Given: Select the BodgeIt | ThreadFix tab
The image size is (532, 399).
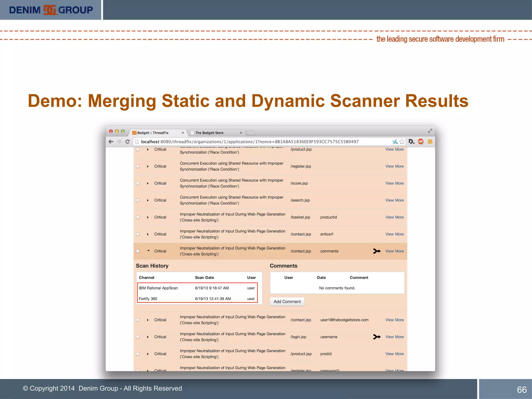Looking at the screenshot, I should click(x=153, y=133).
